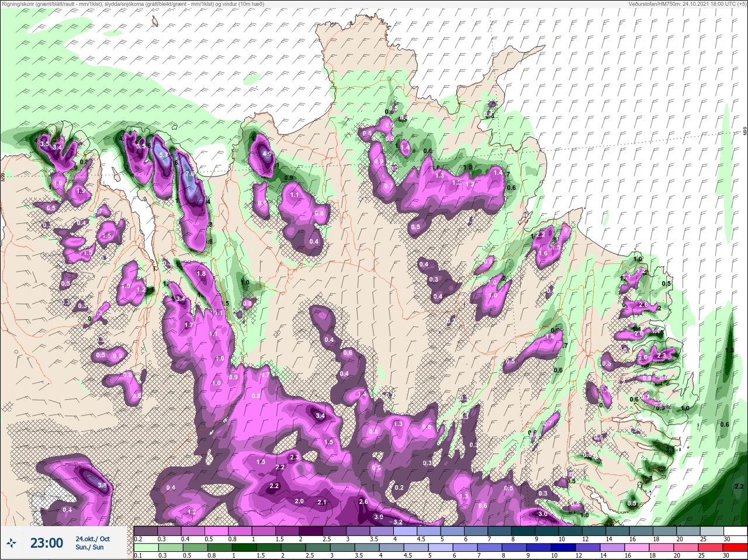Pick lower legend red swatch after 30
This screenshot has height=560, width=748.
pyautogui.click(x=736, y=548)
